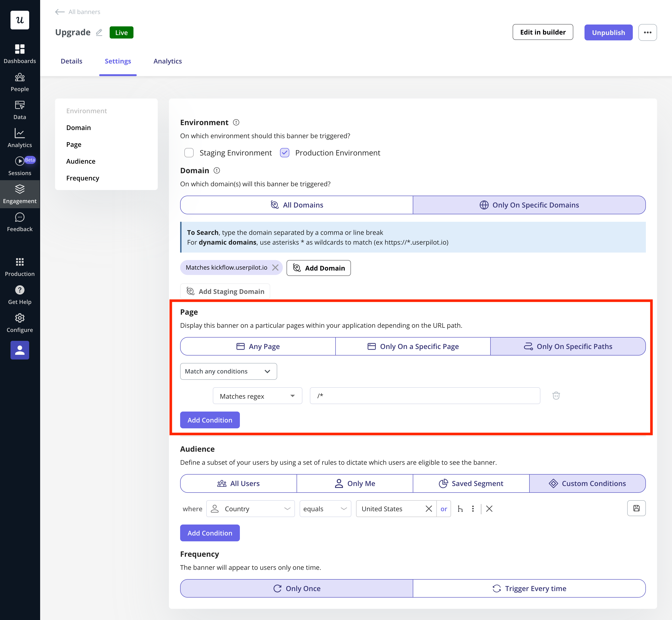Choose Custom Conditions audience
This screenshot has height=620, width=672.
click(x=588, y=483)
